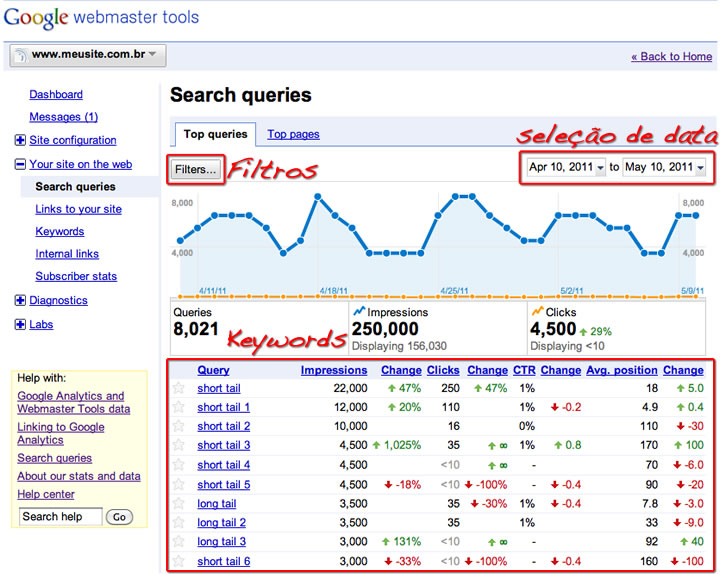The image size is (720, 574).
Task: Expand the Diagnostics section
Action: tap(20, 301)
